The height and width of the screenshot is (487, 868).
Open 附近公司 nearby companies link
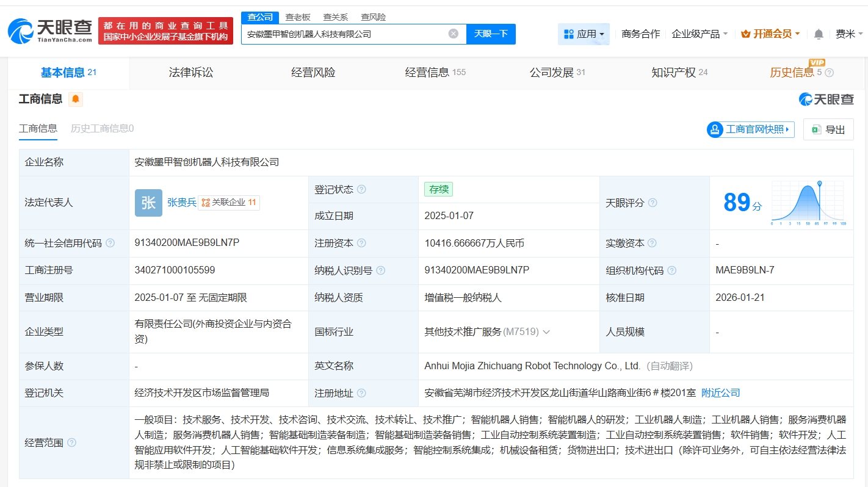tap(720, 393)
